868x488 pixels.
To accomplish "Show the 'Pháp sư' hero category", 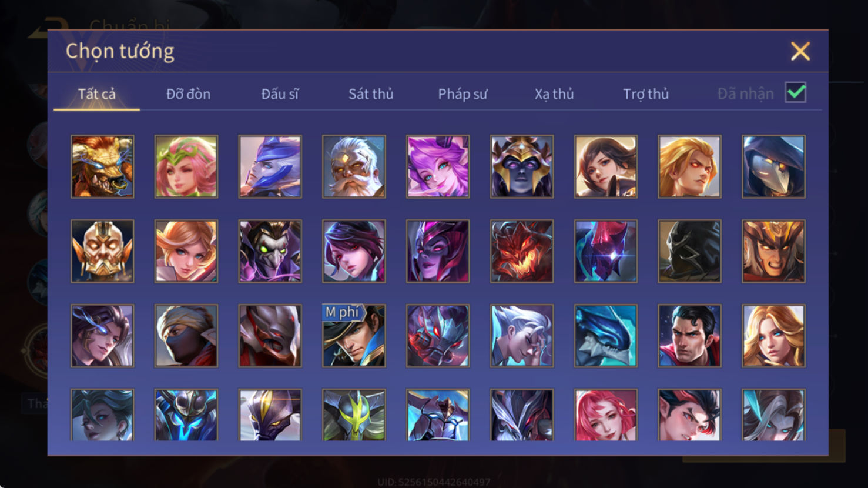I will [x=463, y=94].
